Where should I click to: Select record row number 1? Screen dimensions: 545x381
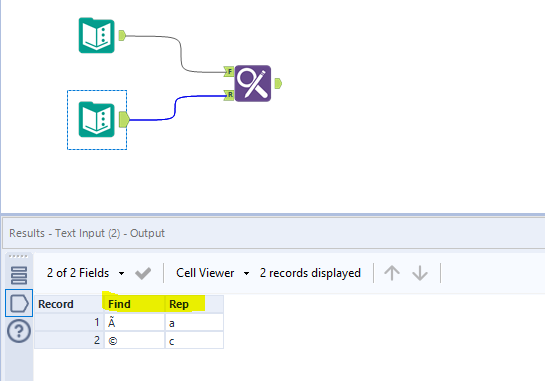click(x=69, y=323)
